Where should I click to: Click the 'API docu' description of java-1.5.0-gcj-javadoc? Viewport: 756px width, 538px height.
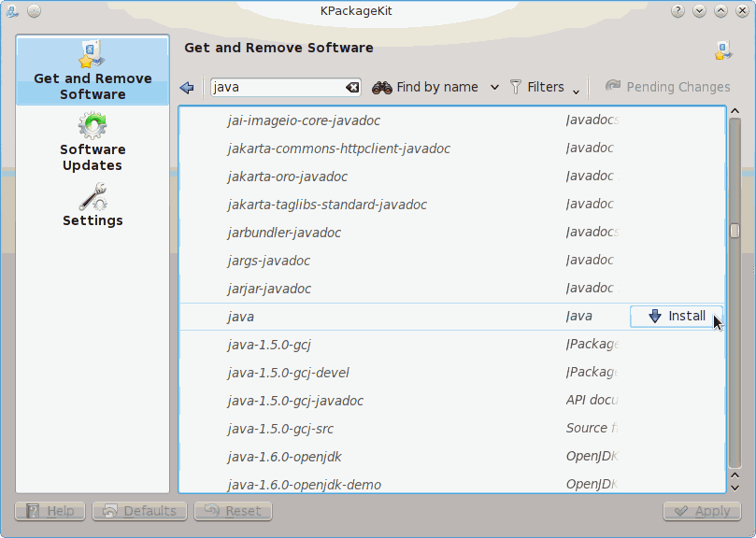[x=592, y=400]
